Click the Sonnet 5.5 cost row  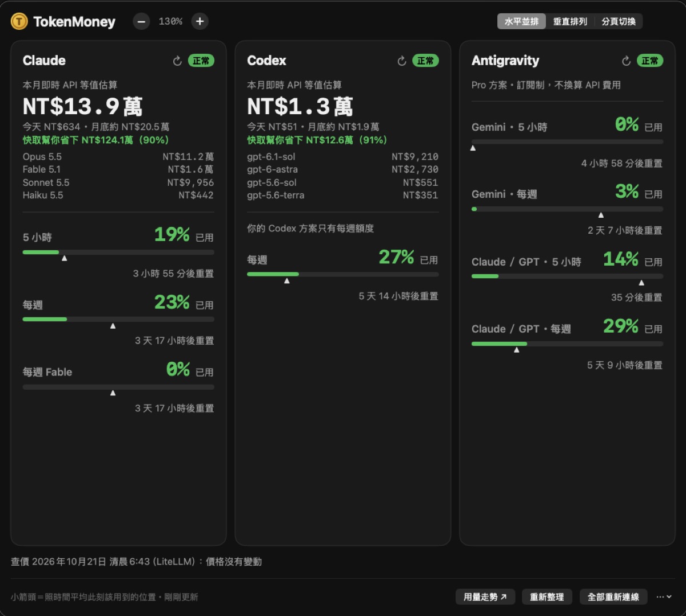click(x=118, y=183)
